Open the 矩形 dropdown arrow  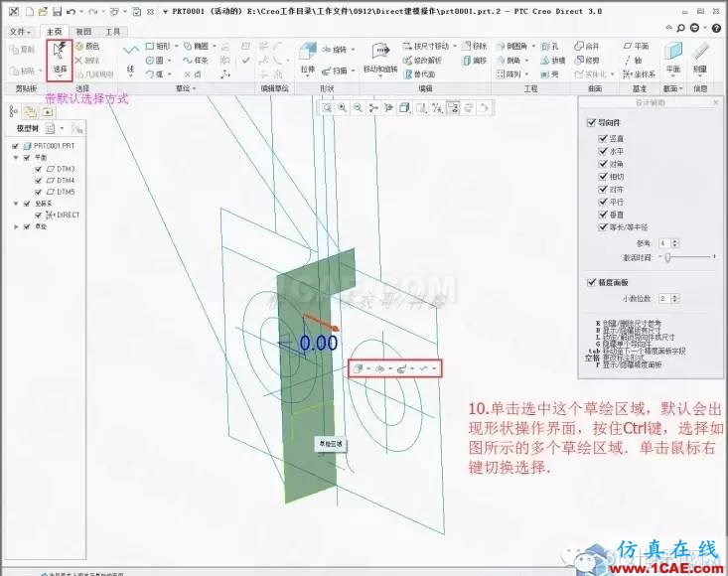coord(176,46)
